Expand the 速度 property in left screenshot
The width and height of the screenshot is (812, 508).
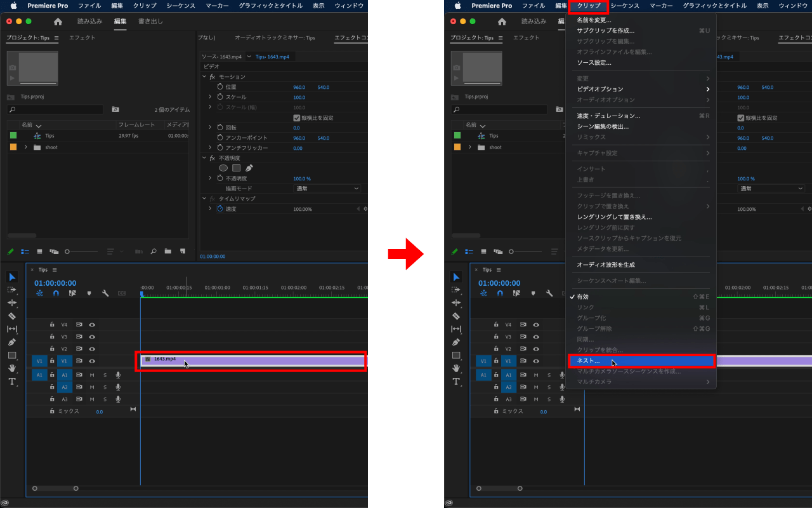pos(210,209)
